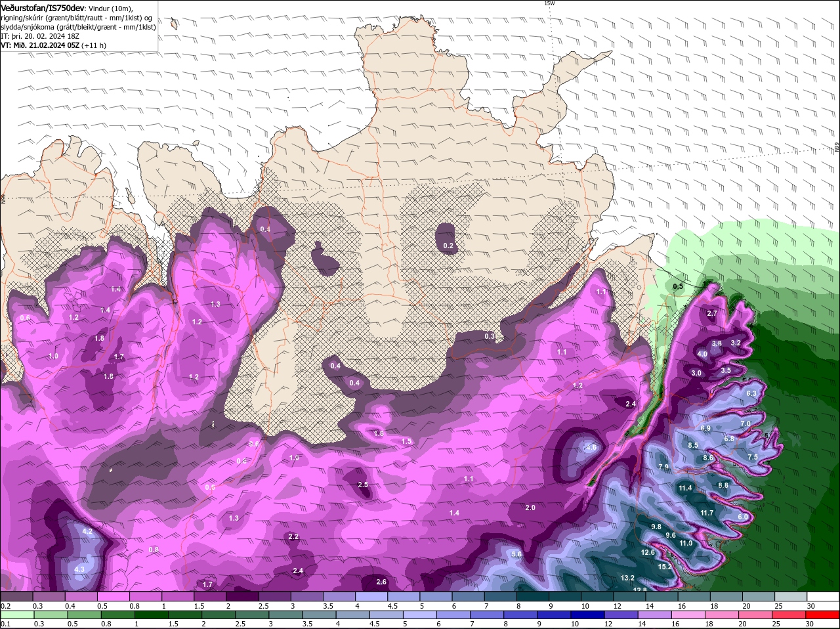Select the 12.6 precipitation value on map
The image size is (840, 629).
point(648,552)
